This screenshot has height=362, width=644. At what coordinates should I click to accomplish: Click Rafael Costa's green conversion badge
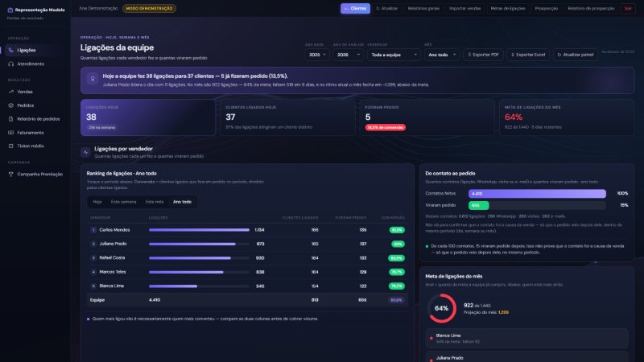(396, 258)
